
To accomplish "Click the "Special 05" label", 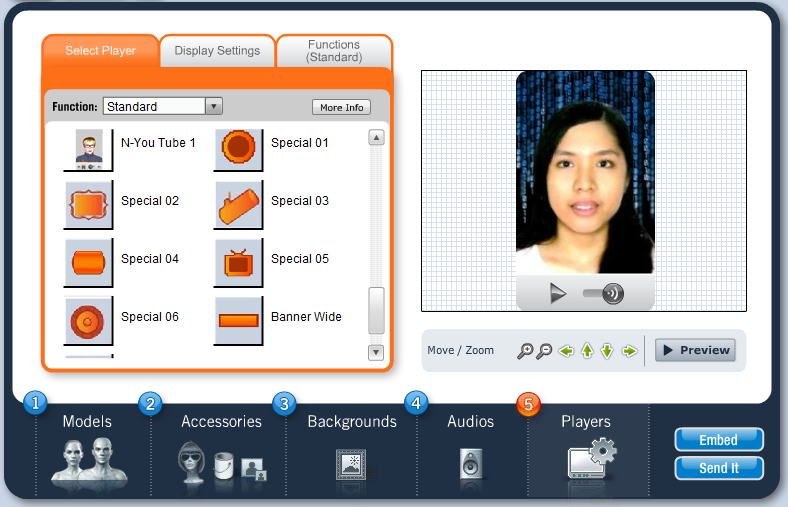I will pyautogui.click(x=300, y=259).
